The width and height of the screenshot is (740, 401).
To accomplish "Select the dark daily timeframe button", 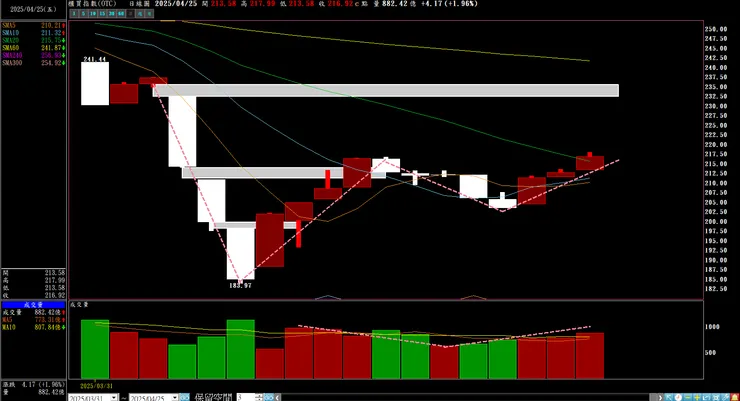I will 130,14.
